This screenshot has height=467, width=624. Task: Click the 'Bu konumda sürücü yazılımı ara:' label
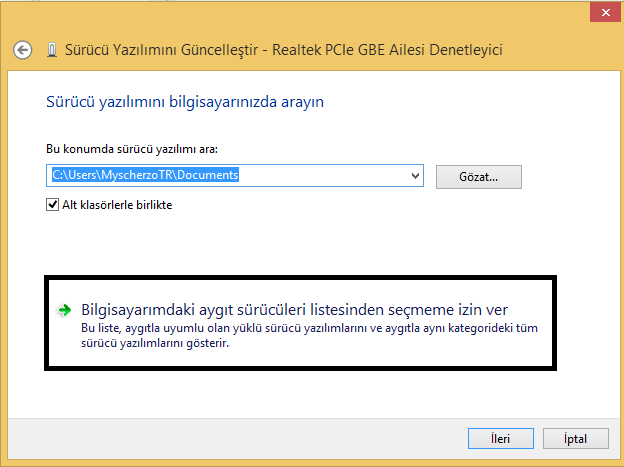click(x=132, y=149)
